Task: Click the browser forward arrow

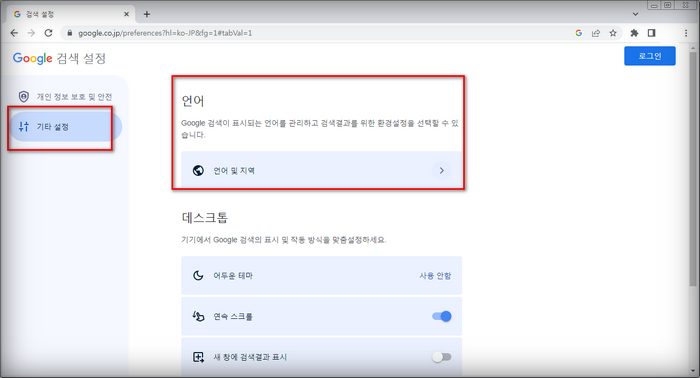Action: tap(31, 33)
